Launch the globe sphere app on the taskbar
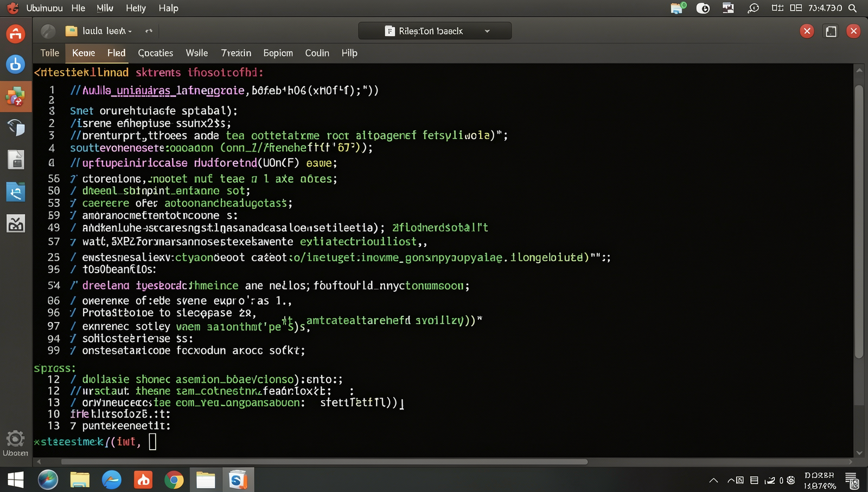 tap(48, 480)
